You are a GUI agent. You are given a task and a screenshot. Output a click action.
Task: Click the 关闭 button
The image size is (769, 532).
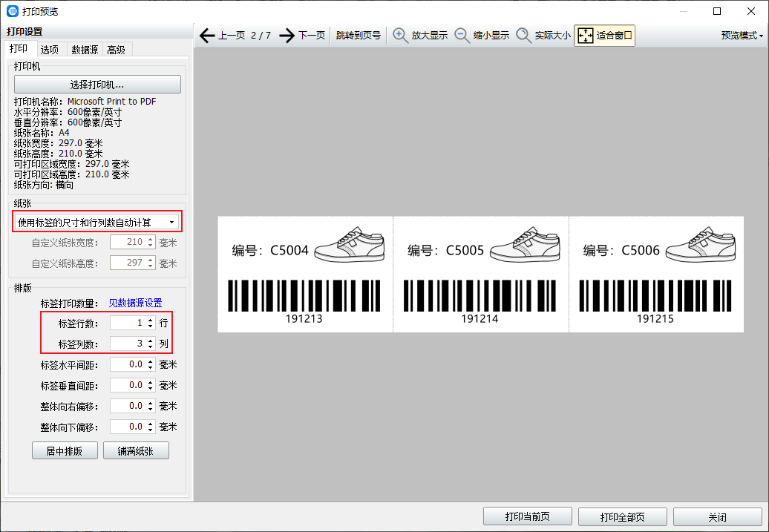point(718,517)
